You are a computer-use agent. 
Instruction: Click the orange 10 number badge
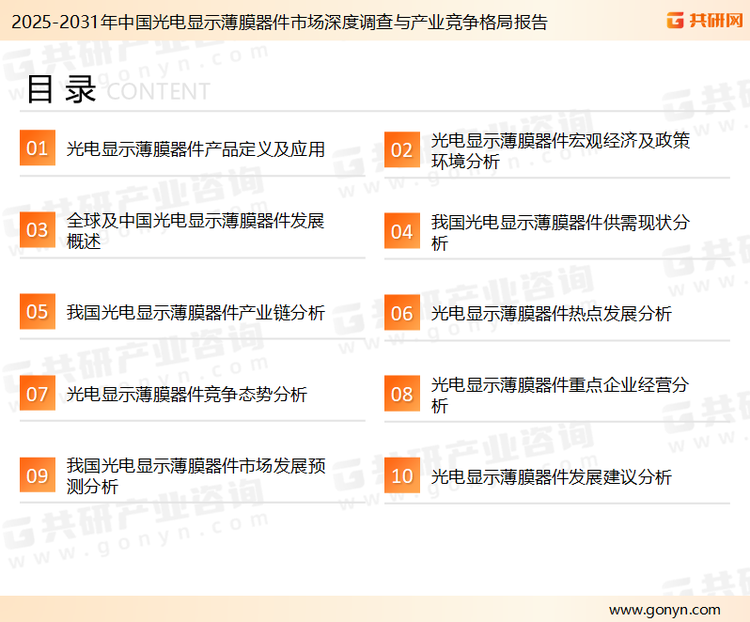(402, 476)
